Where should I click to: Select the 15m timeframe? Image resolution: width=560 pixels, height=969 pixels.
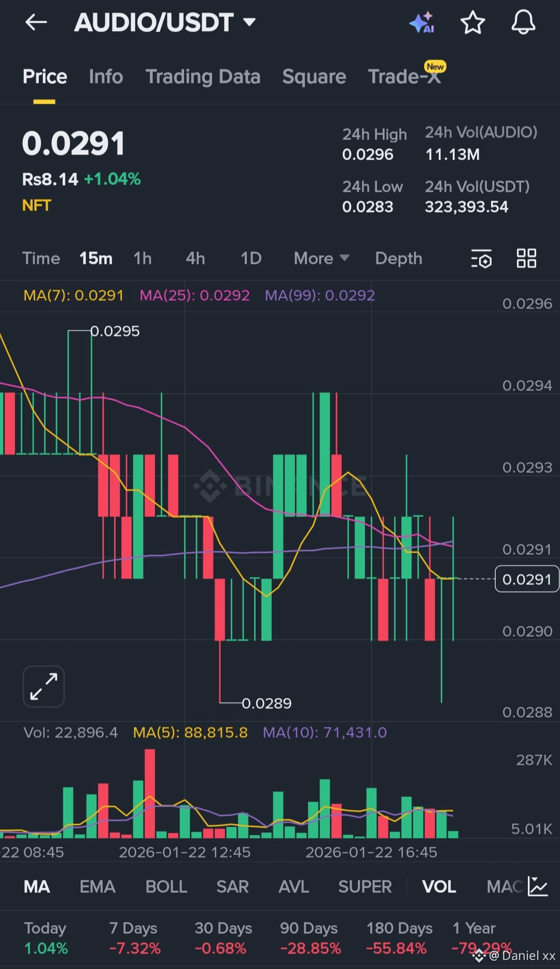[96, 258]
